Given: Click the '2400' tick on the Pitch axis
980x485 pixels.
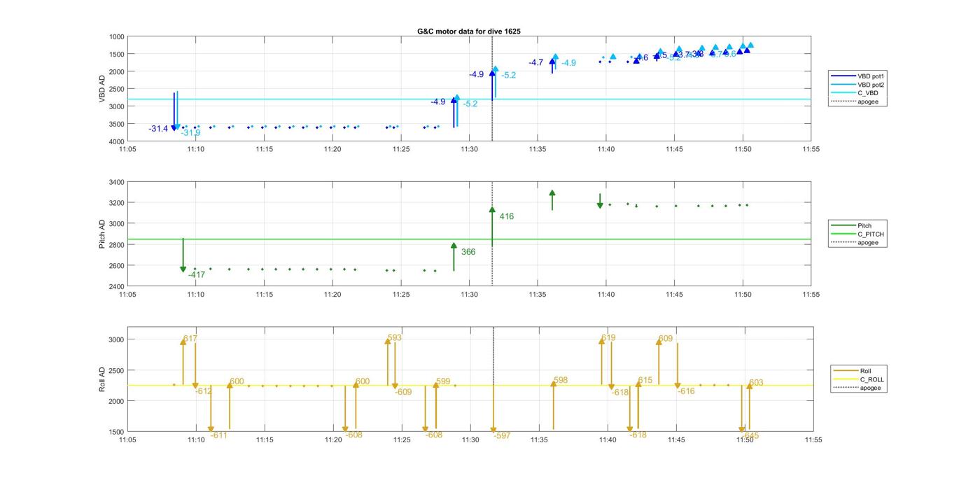Looking at the screenshot, I should coord(117,286).
